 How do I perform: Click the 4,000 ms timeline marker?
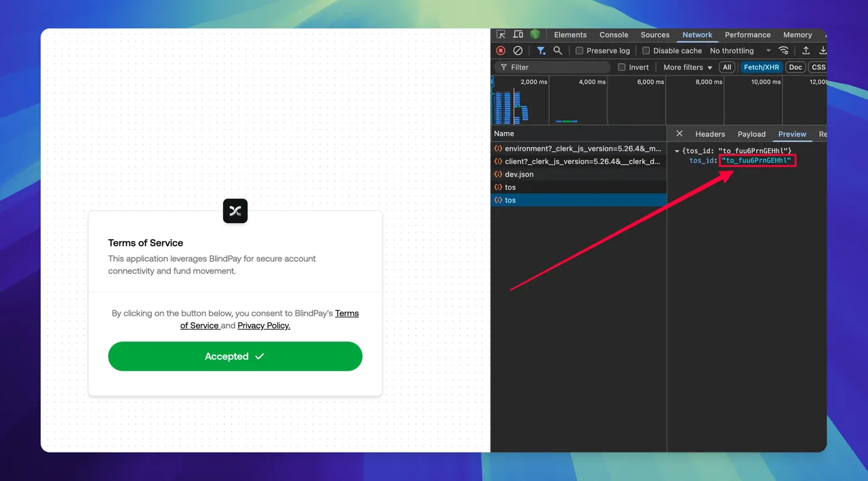tap(592, 82)
